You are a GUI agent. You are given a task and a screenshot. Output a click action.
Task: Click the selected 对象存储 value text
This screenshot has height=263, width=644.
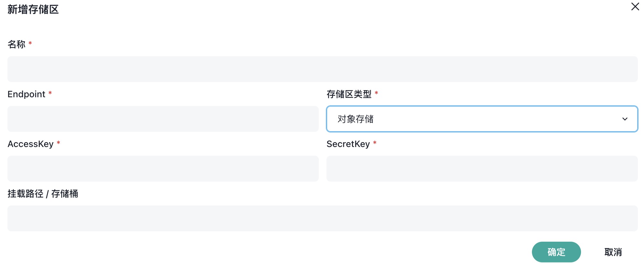[x=355, y=119]
